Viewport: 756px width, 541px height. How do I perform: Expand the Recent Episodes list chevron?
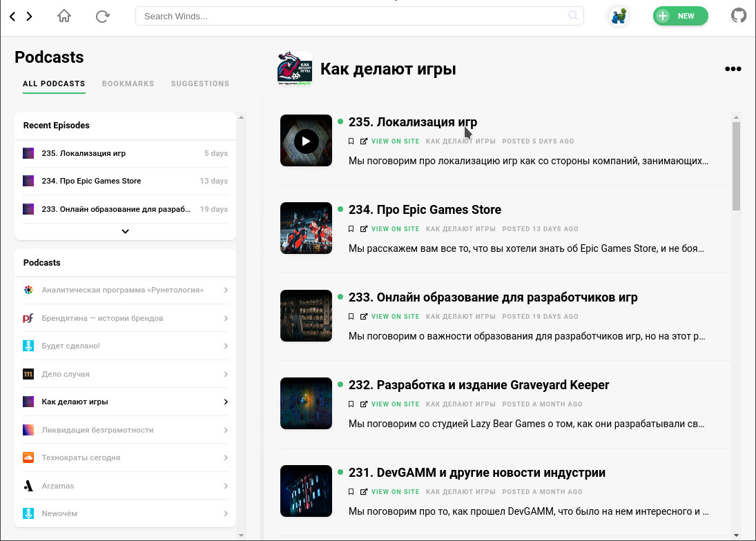click(126, 231)
